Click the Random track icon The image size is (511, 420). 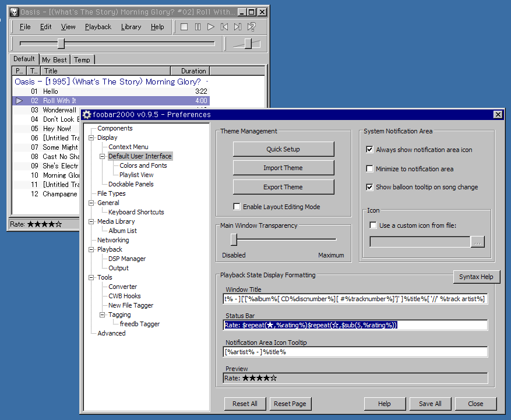(x=252, y=27)
